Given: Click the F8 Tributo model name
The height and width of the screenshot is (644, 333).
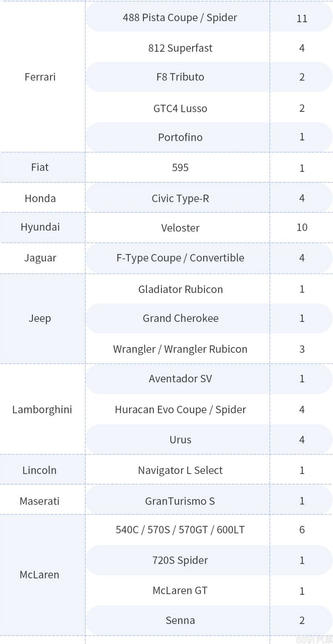Looking at the screenshot, I should pos(180,77).
